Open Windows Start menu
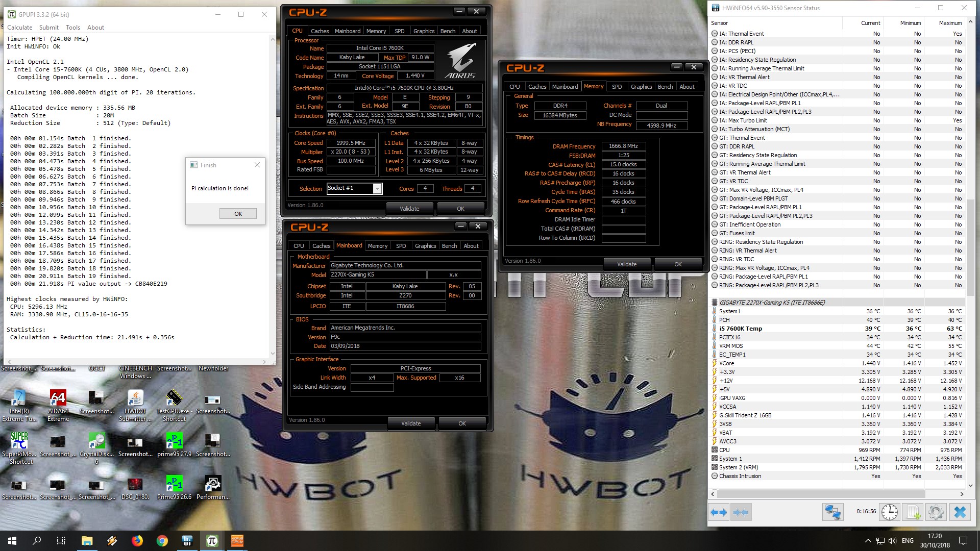Viewport: 980px width, 551px height. click(12, 541)
